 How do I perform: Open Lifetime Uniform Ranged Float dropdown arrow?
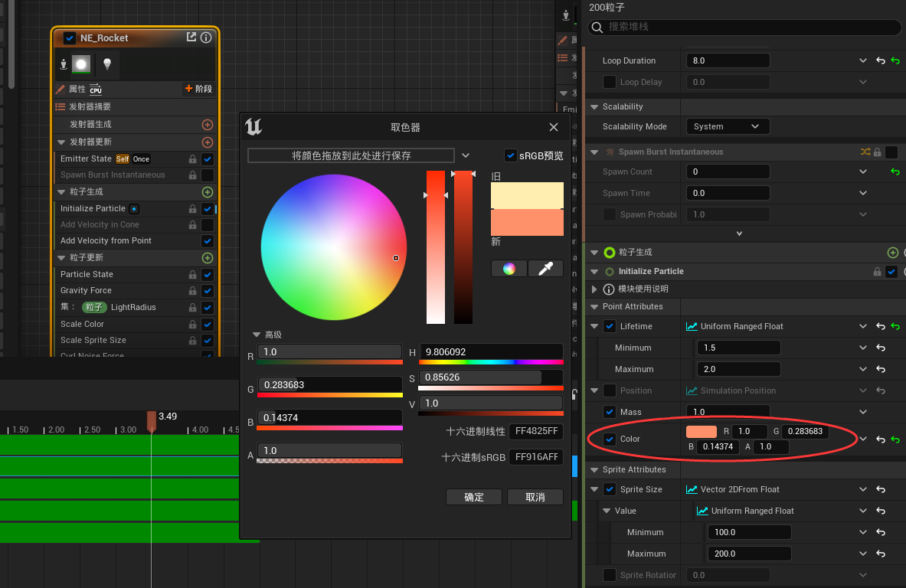coord(862,326)
